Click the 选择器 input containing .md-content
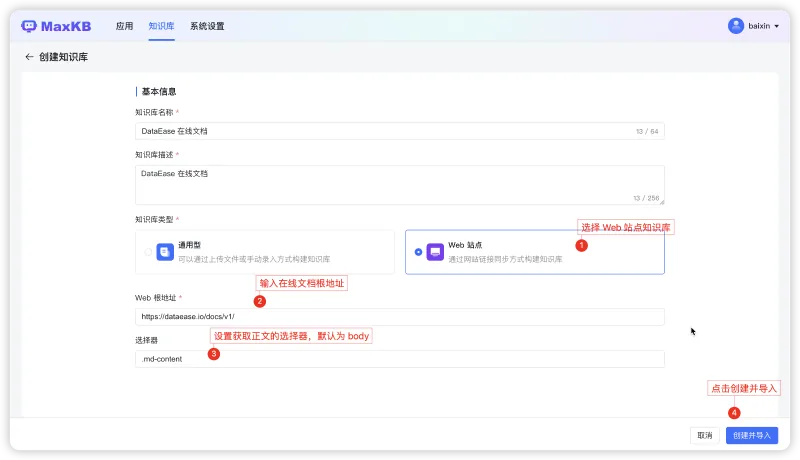 [x=399, y=359]
